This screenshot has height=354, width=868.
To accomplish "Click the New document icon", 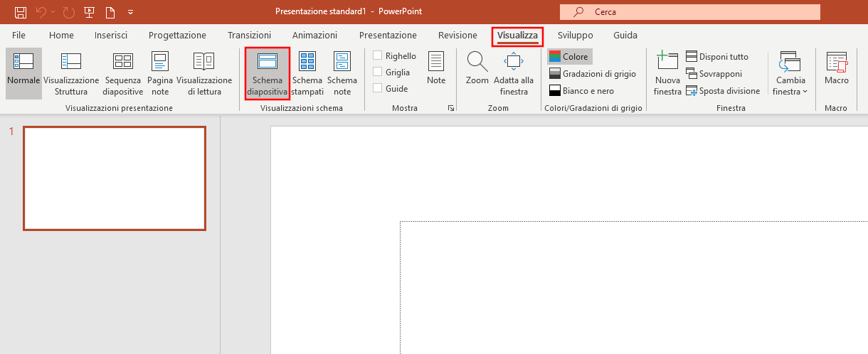I will [110, 12].
